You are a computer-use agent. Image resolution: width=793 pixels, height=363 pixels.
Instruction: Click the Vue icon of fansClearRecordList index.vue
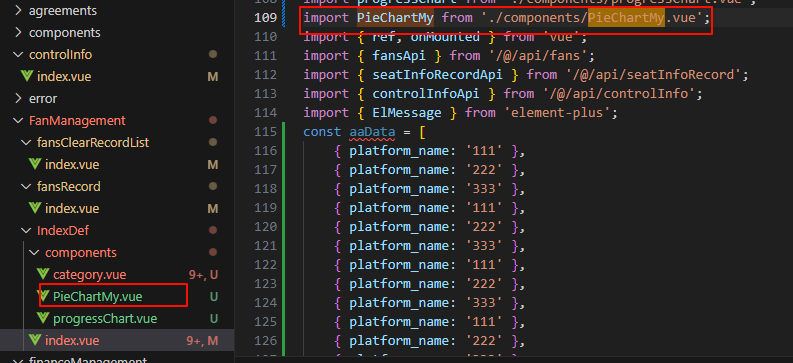(x=35, y=165)
